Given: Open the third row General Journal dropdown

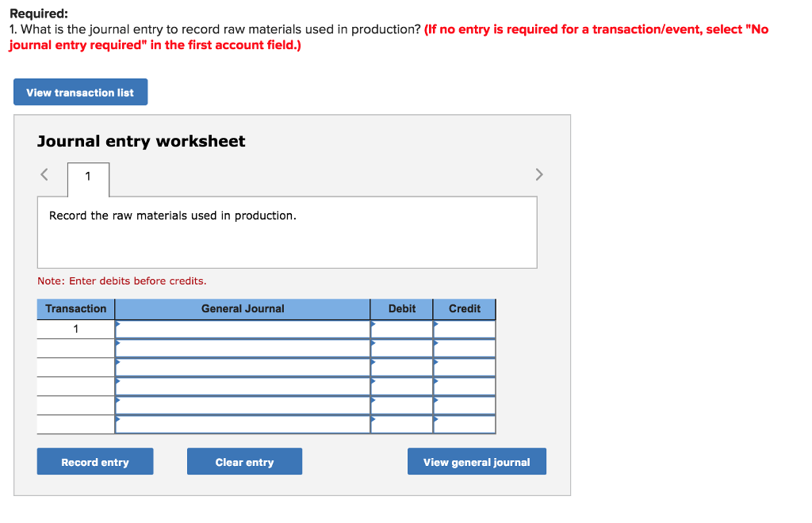Looking at the screenshot, I should click(242, 366).
